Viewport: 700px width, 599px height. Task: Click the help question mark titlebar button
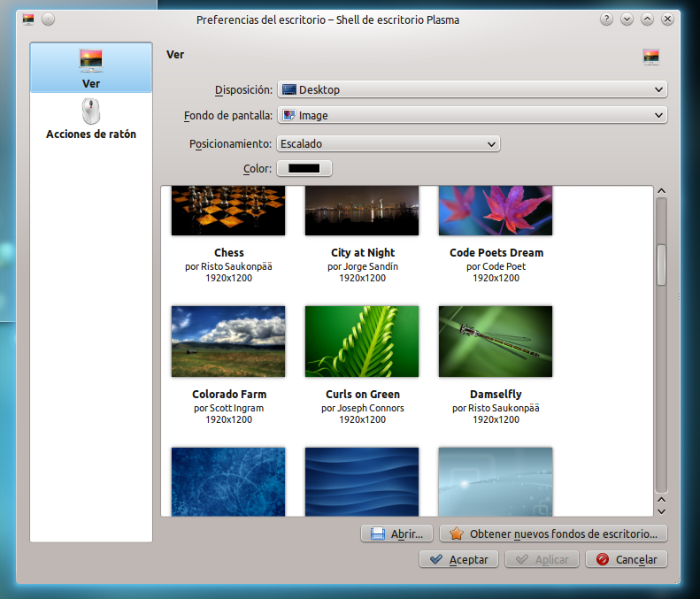pos(606,19)
